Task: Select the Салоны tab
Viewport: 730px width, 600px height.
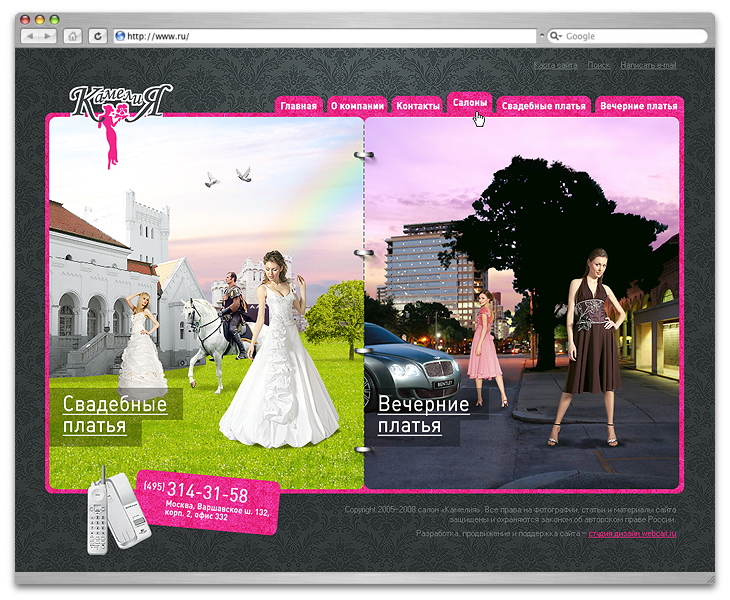Action: pos(470,103)
